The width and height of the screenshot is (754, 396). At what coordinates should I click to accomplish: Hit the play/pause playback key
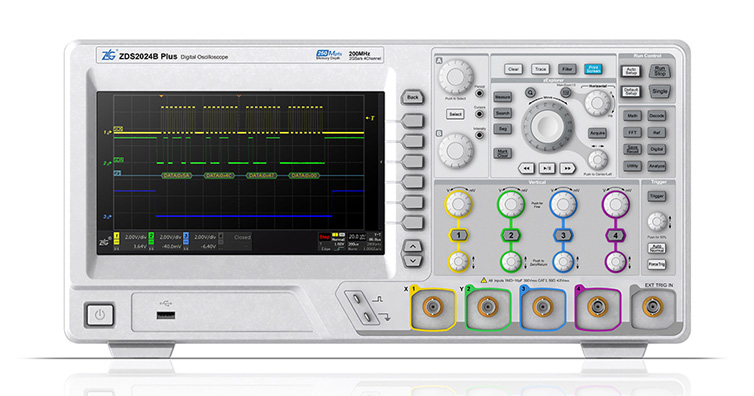547,168
